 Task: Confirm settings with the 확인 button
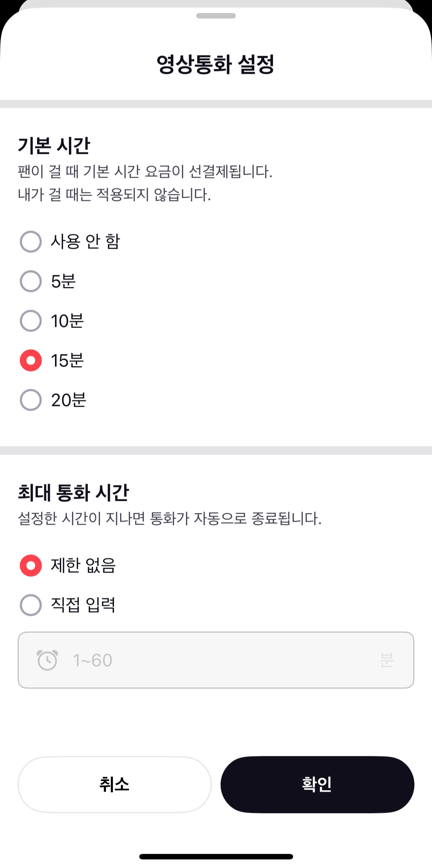(317, 784)
